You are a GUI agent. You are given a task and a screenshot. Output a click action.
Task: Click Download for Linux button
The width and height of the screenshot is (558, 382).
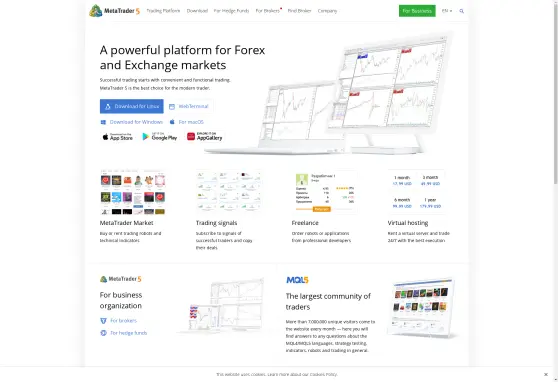132,106
